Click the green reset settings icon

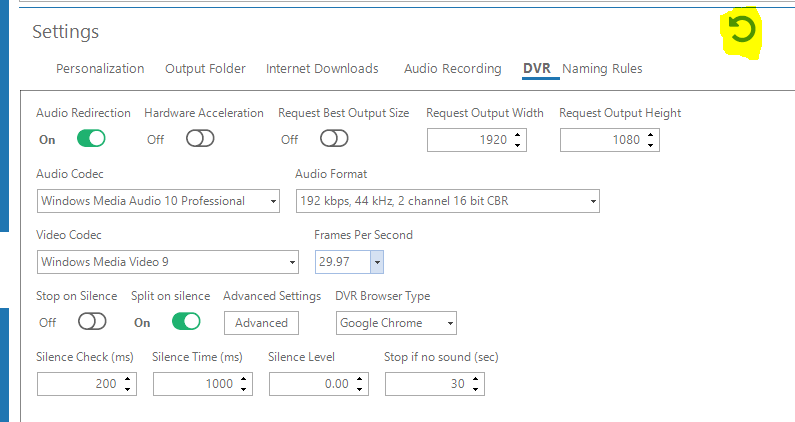[742, 29]
